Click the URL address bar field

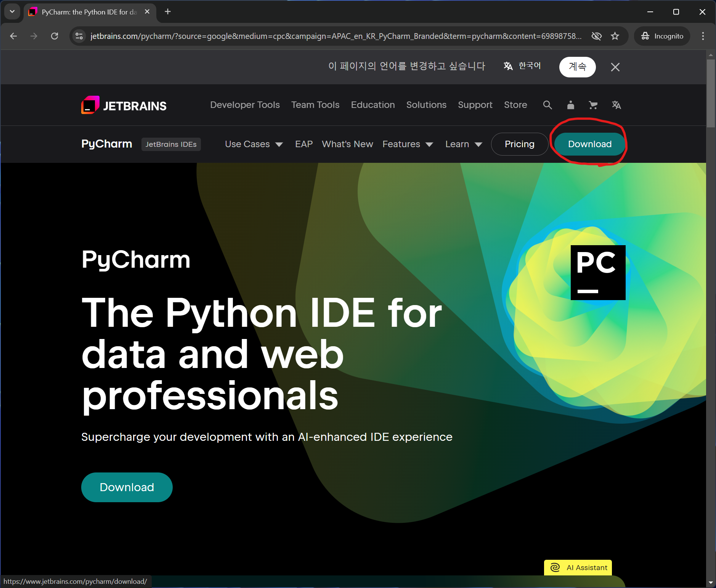pos(336,36)
